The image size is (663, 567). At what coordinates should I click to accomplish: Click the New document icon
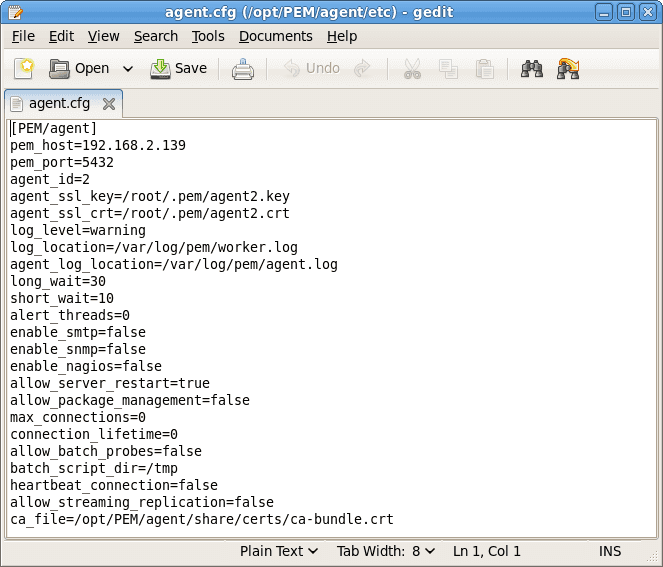24,69
